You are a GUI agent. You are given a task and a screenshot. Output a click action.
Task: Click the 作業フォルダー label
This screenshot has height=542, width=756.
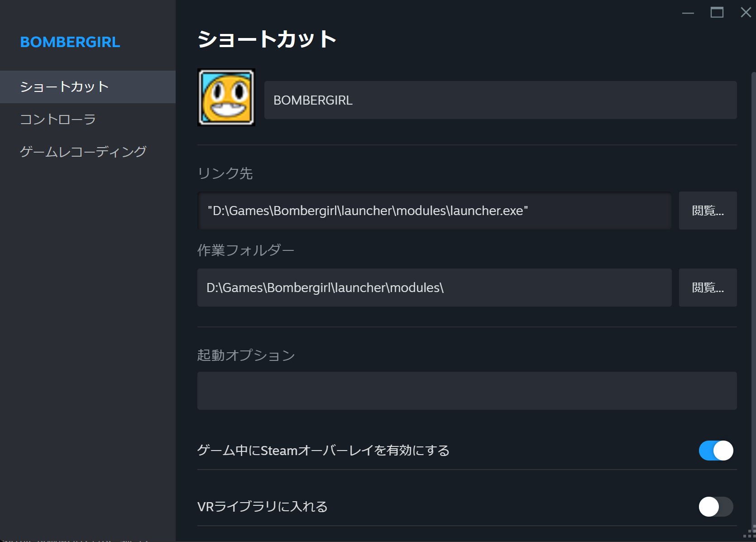coord(246,250)
